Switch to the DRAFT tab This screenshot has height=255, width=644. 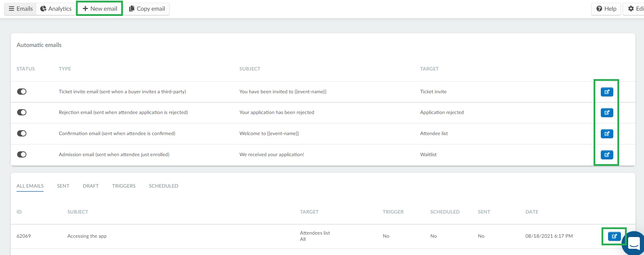tap(91, 186)
